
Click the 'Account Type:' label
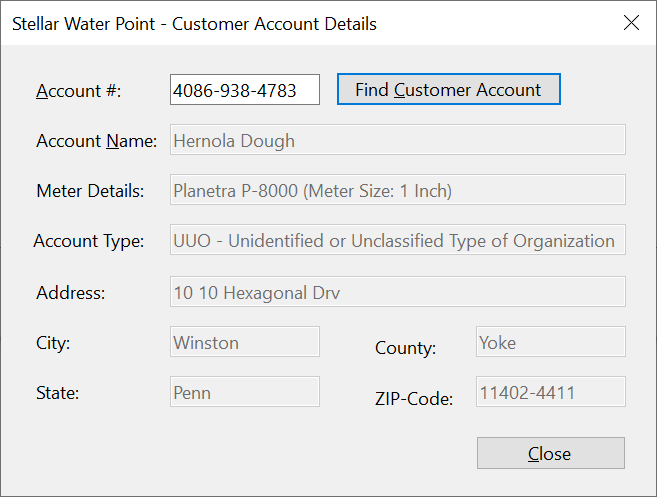click(x=89, y=241)
